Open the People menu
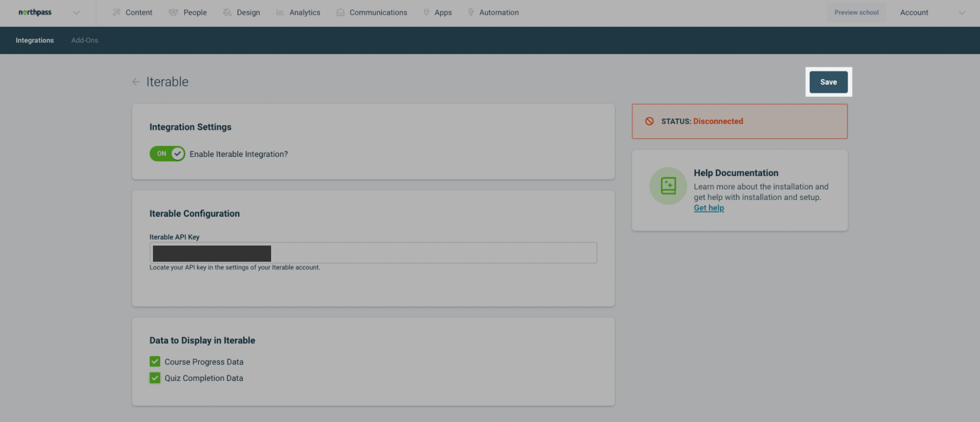 pyautogui.click(x=188, y=12)
